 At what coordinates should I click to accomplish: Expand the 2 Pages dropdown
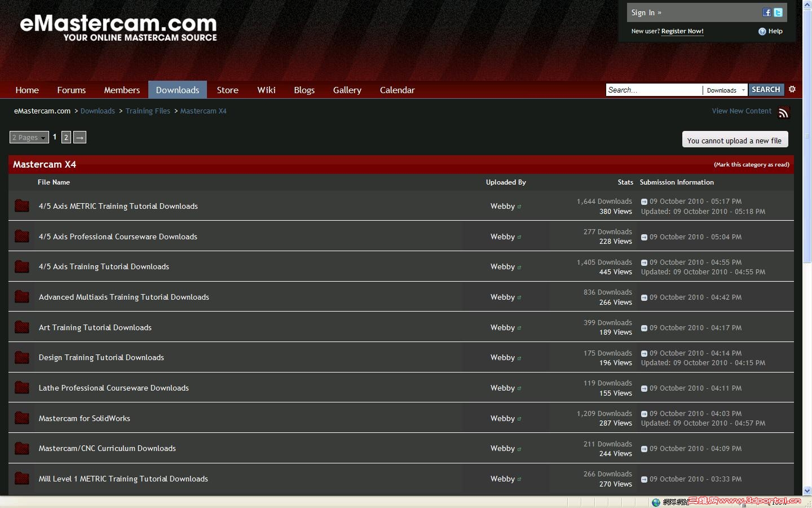[x=29, y=137]
